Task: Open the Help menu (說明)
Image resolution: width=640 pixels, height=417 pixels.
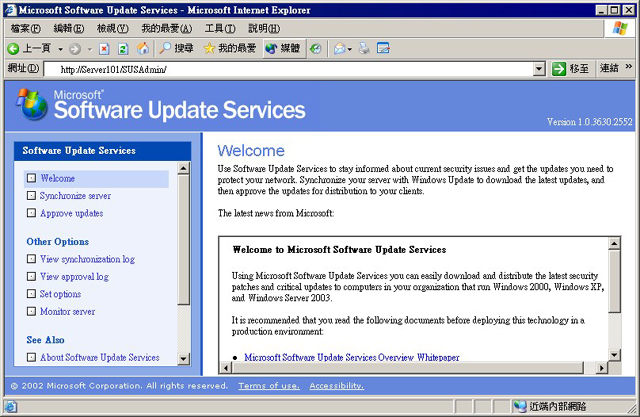Action: pos(264,28)
